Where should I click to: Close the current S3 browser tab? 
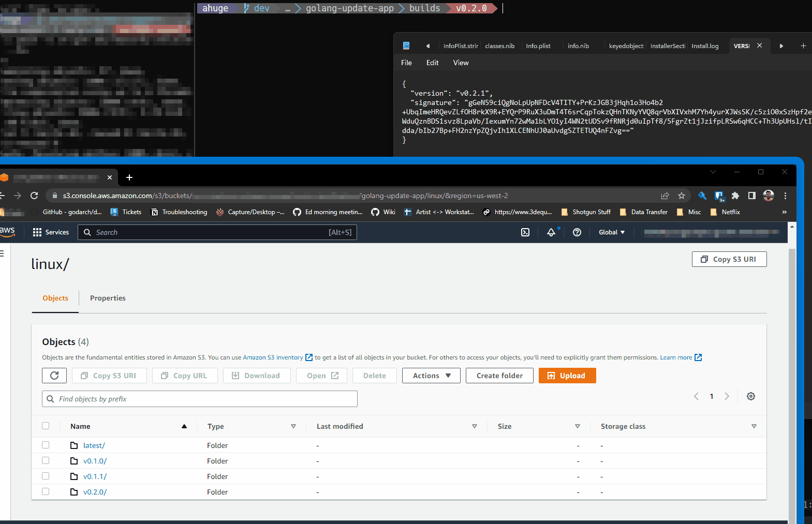point(110,177)
